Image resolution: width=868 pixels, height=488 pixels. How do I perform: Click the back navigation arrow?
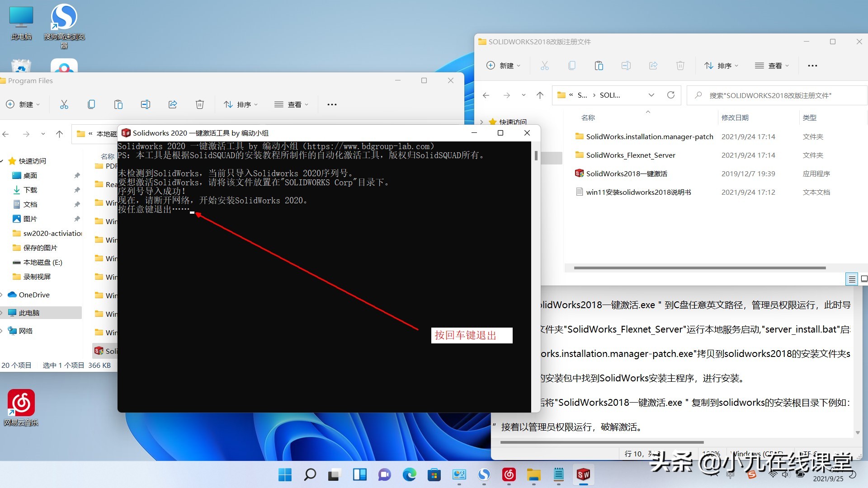tap(486, 95)
